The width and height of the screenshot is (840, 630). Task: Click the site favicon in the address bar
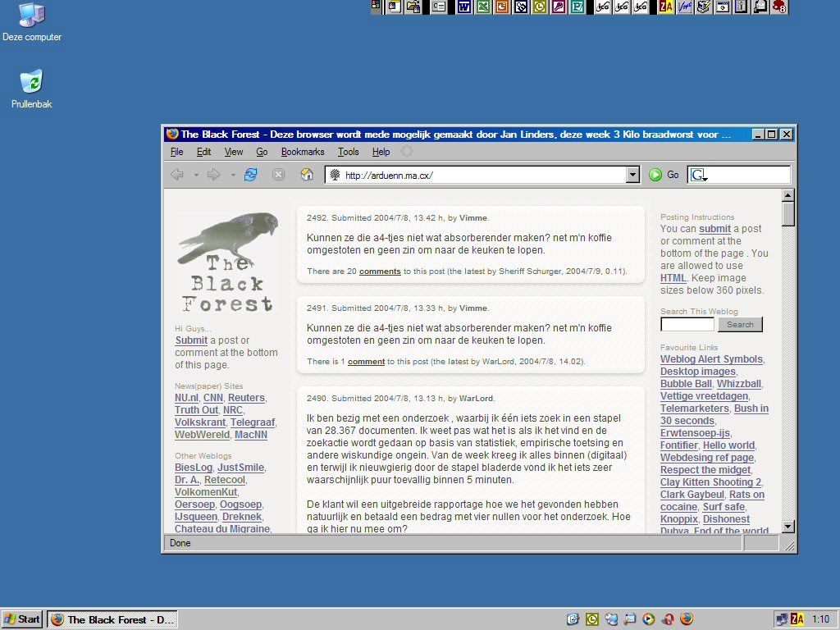[335, 175]
